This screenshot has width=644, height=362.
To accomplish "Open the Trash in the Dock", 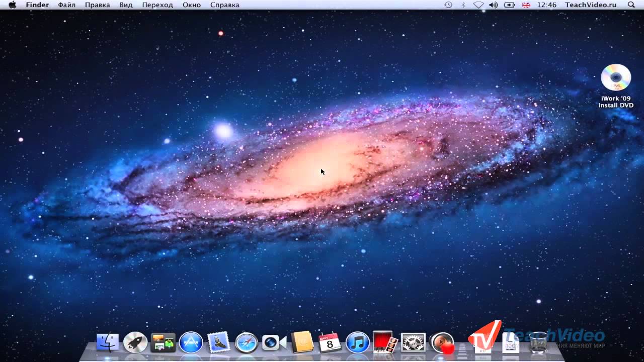I will [x=538, y=342].
